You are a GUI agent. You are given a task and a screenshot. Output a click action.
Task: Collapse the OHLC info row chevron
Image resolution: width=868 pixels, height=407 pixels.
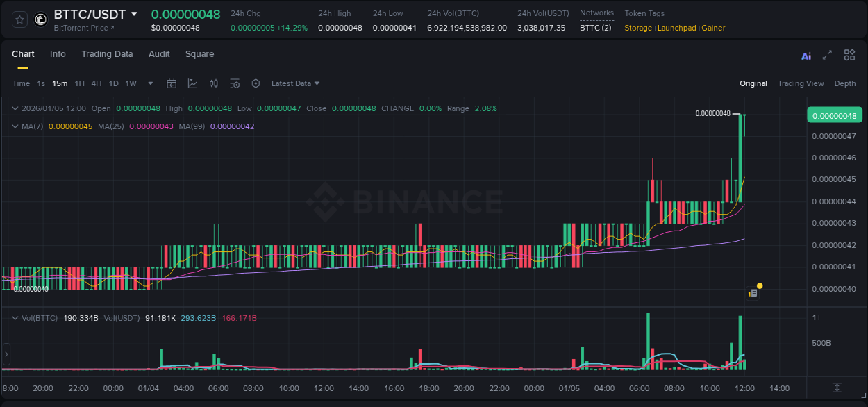tap(15, 108)
